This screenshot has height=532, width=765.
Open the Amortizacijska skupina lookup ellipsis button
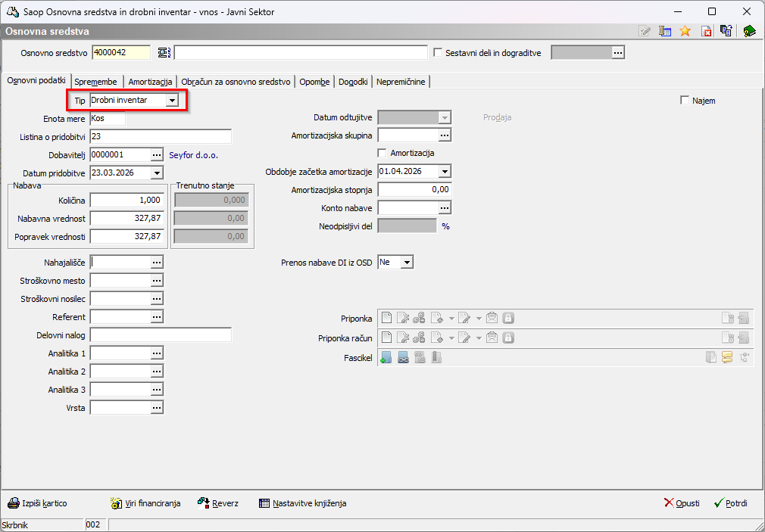point(445,135)
